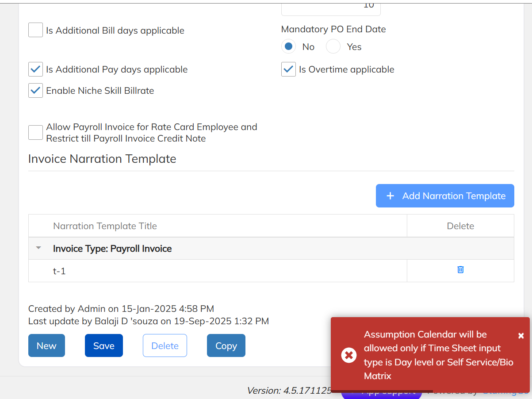Click the plus icon on Add Narration Template

tap(390, 196)
